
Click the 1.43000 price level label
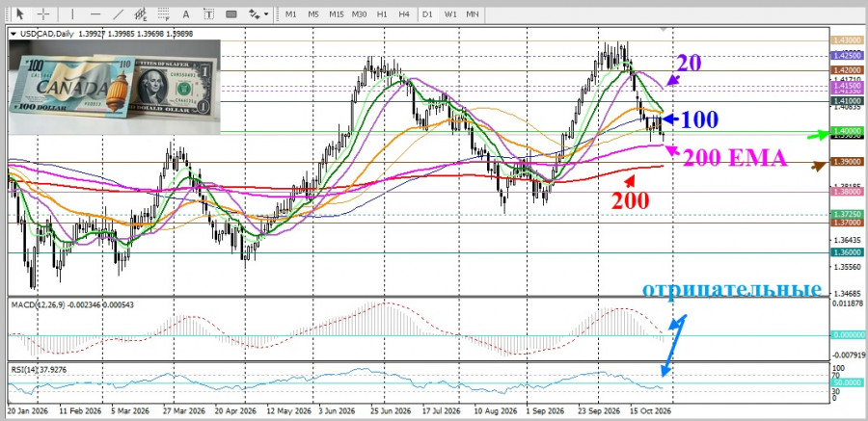pos(848,40)
